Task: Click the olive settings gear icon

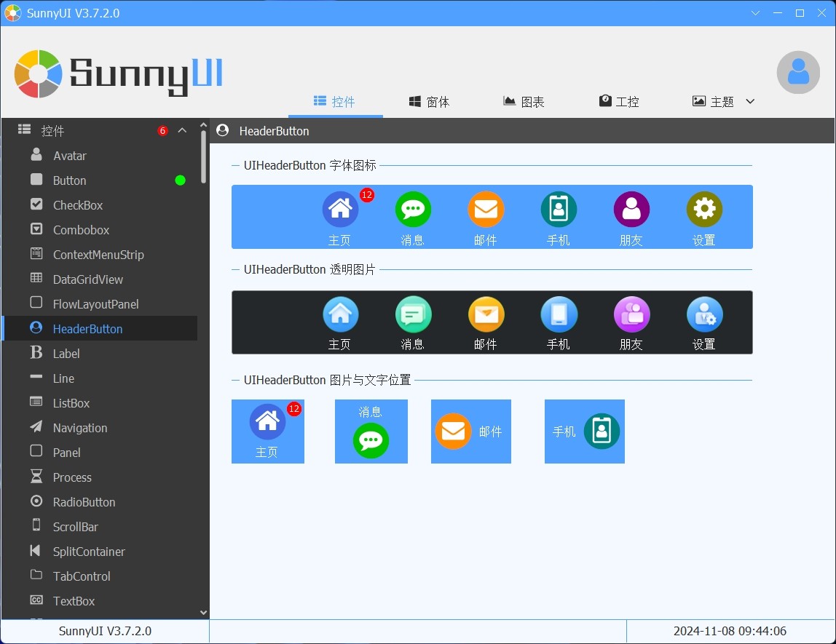Action: point(704,210)
